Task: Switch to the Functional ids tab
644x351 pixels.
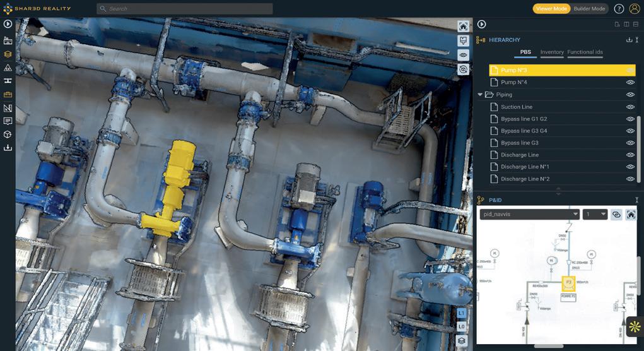Action: tap(585, 52)
